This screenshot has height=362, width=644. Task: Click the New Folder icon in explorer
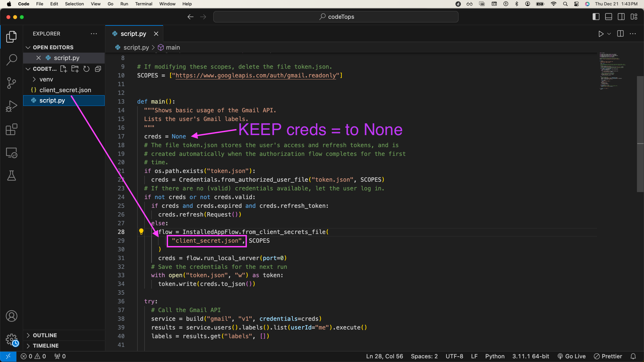(x=75, y=69)
